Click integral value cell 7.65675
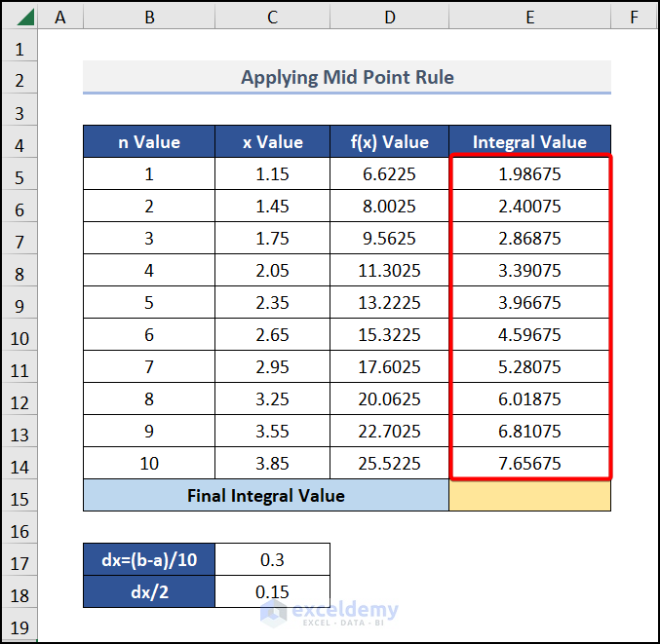 coord(529,464)
